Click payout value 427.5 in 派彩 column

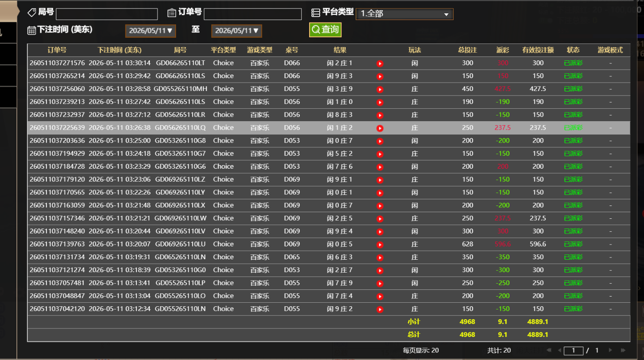(503, 89)
